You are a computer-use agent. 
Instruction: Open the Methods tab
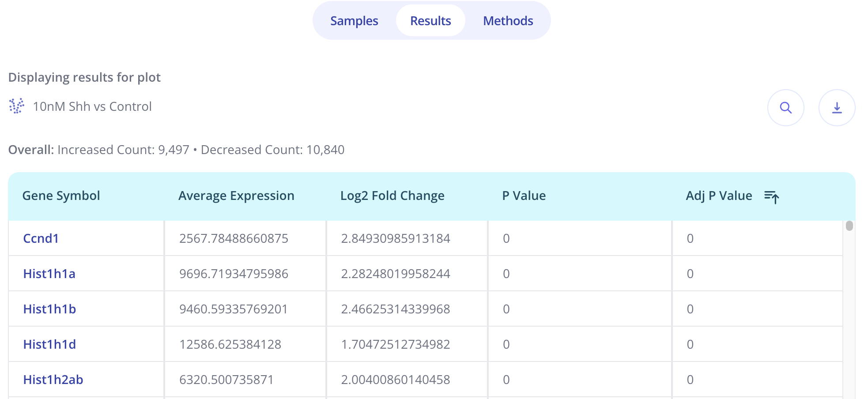pos(508,21)
